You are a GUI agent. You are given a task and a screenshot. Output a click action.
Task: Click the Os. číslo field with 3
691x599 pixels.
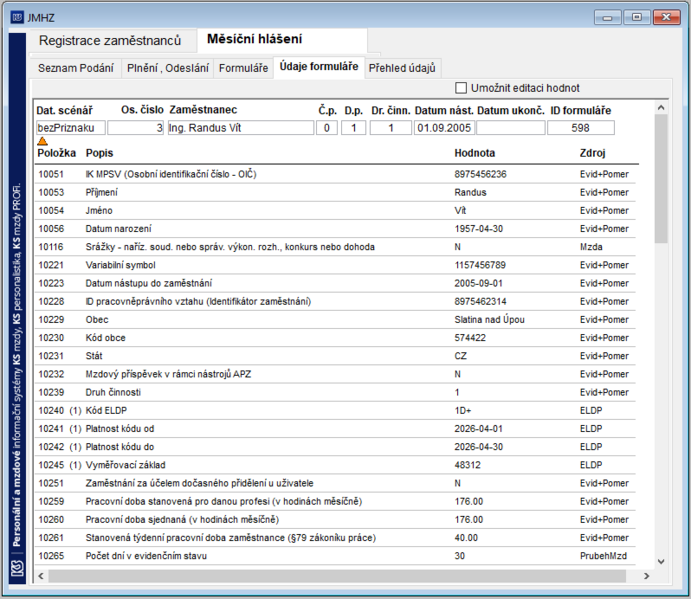136,128
